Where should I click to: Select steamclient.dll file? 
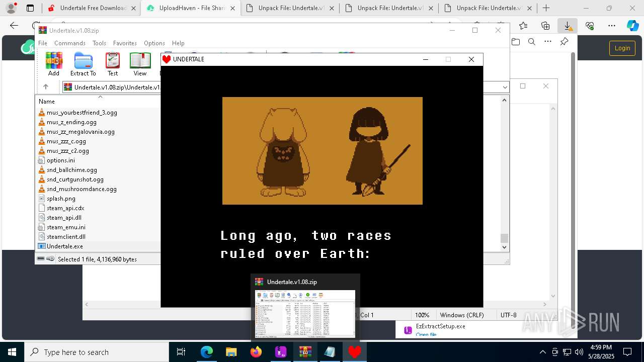pyautogui.click(x=62, y=237)
